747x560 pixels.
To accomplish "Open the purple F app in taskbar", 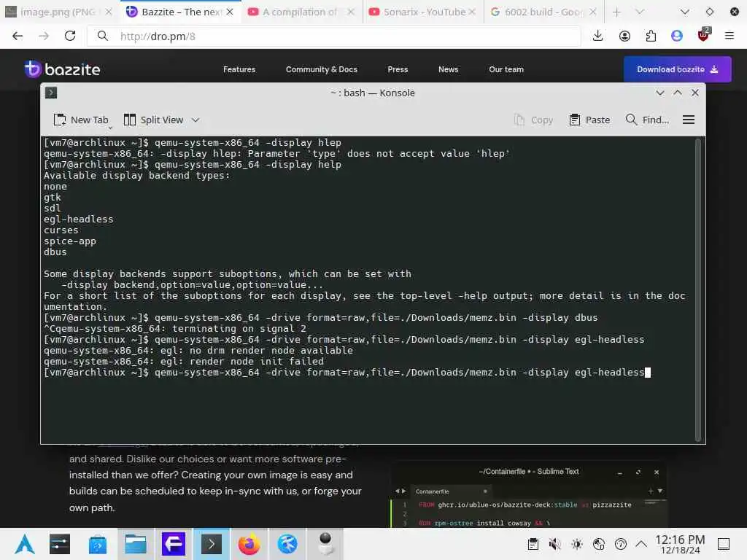I will 174,544.
